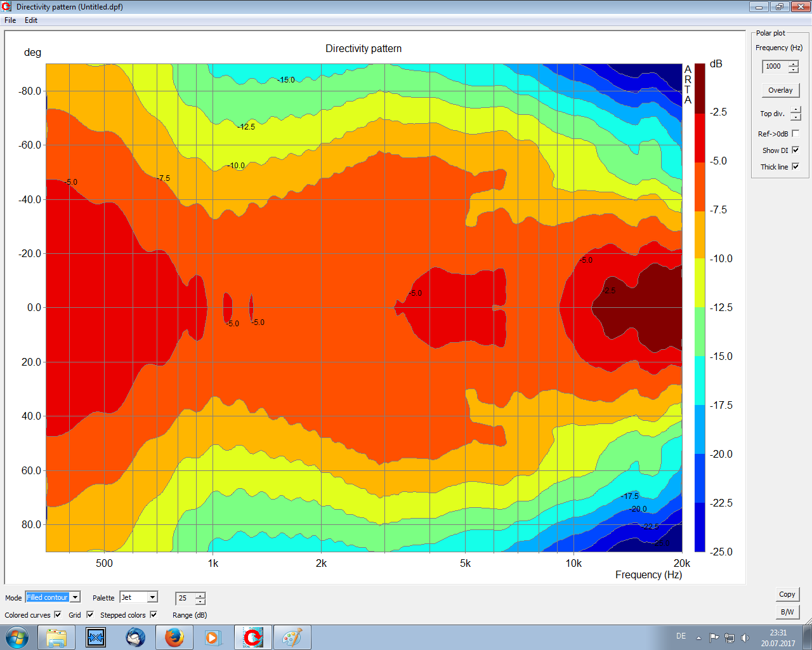Open the Palette dropdown set to Jet
Viewport: 812px width, 650px height.
pyautogui.click(x=152, y=597)
